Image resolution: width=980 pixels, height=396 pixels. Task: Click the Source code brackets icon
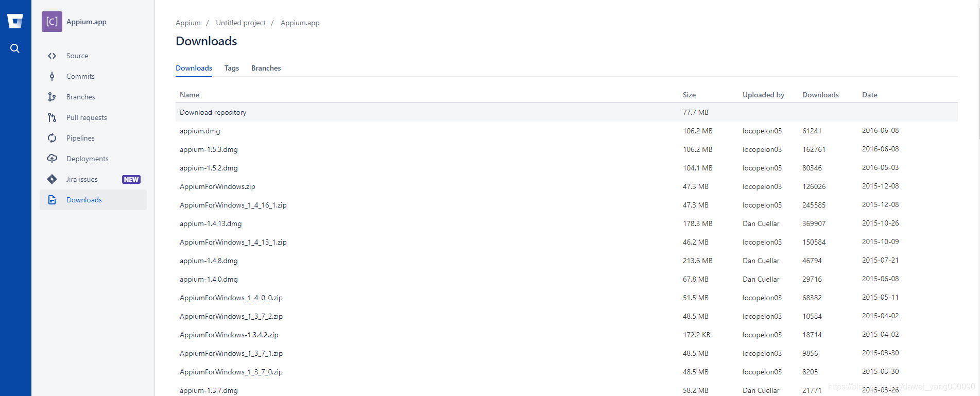(52, 56)
